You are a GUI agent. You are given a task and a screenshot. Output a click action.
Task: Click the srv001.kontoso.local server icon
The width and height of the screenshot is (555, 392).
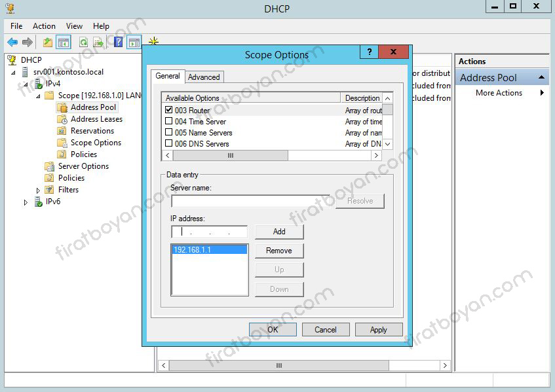[x=25, y=72]
